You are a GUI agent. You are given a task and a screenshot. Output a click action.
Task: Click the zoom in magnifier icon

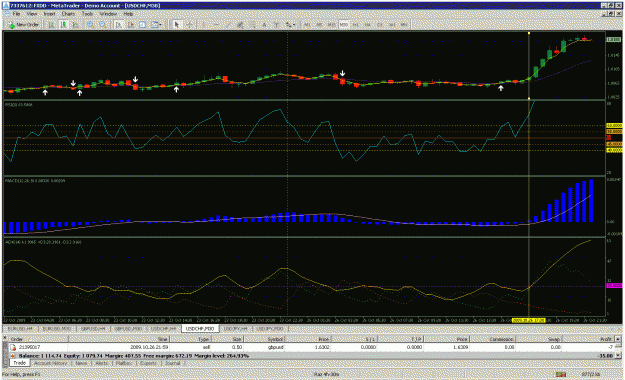(x=90, y=25)
